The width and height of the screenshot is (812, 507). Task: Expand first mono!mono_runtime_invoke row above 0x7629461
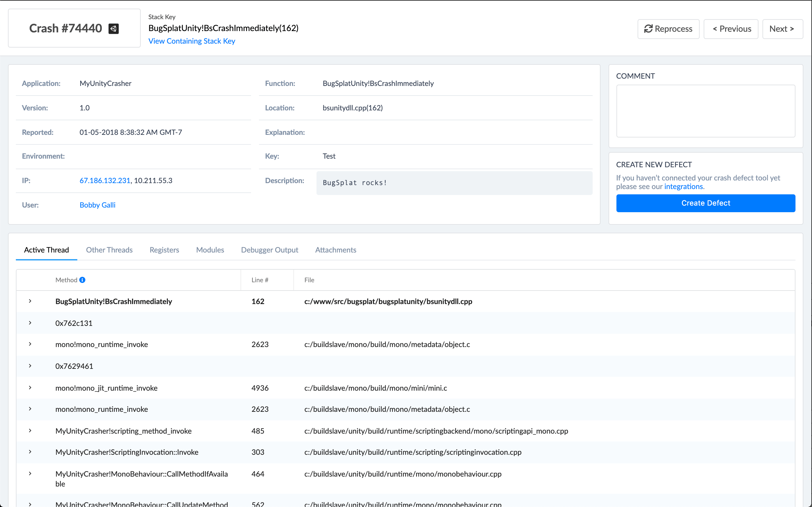tap(30, 344)
